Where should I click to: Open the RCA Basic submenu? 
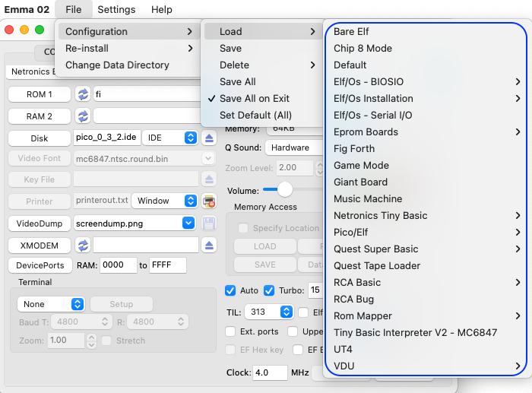pyautogui.click(x=426, y=282)
